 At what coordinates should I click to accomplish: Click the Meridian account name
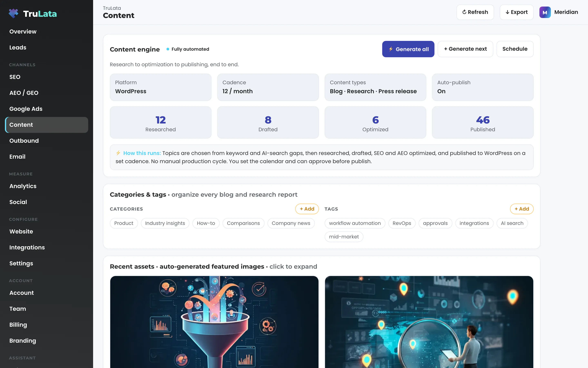[566, 12]
